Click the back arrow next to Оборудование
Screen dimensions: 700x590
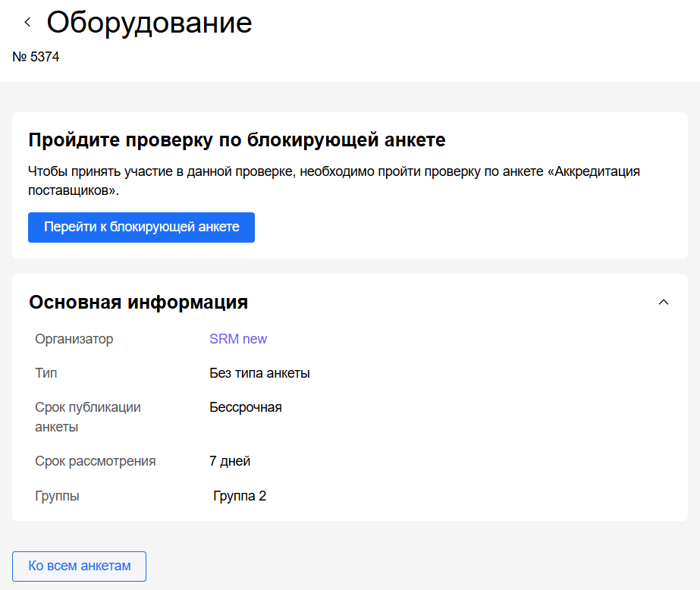point(28,23)
